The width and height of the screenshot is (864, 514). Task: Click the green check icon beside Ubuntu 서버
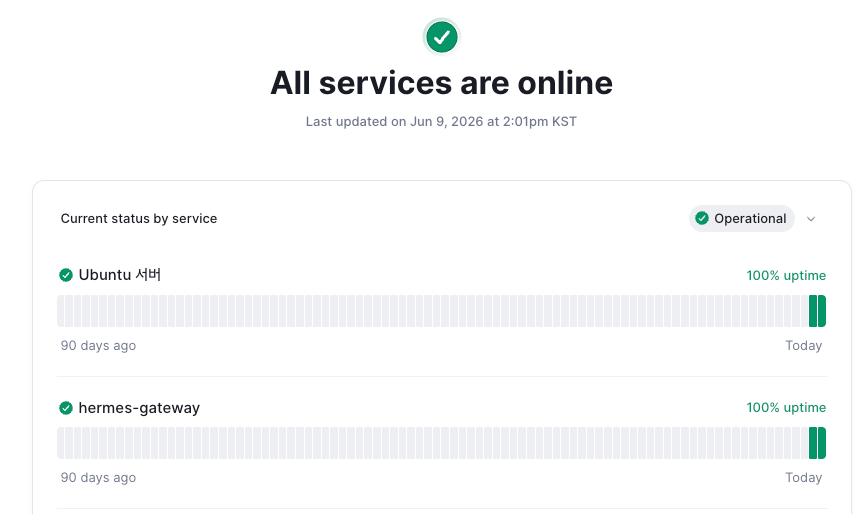66,275
